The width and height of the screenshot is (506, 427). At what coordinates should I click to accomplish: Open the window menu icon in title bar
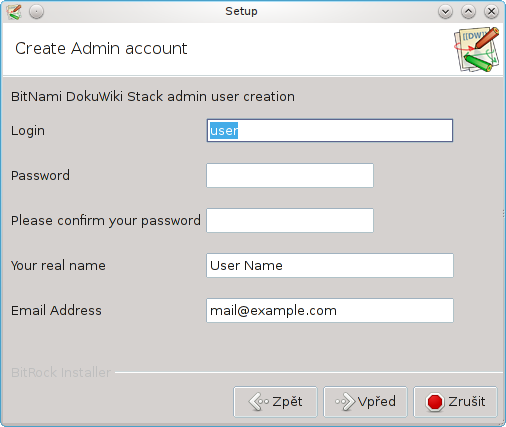[14, 12]
